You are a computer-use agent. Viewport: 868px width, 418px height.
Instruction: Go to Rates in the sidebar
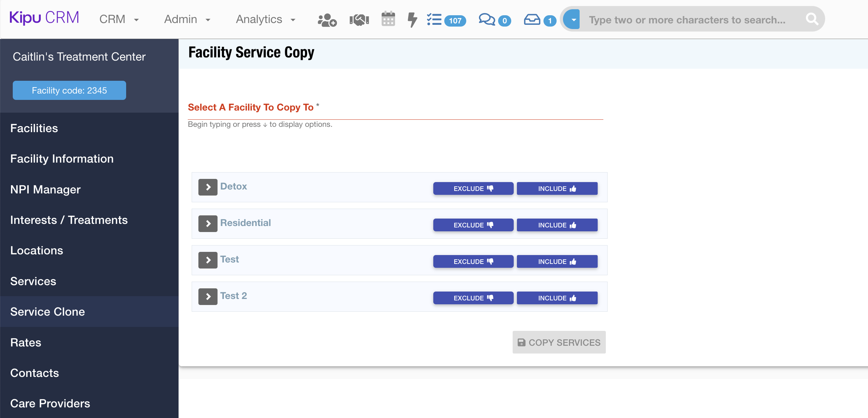[26, 342]
